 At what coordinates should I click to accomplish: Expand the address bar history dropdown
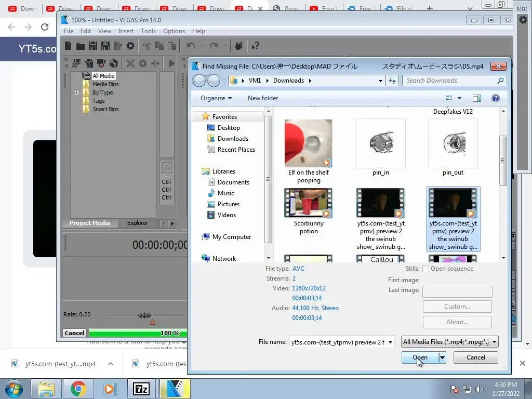[x=380, y=81]
